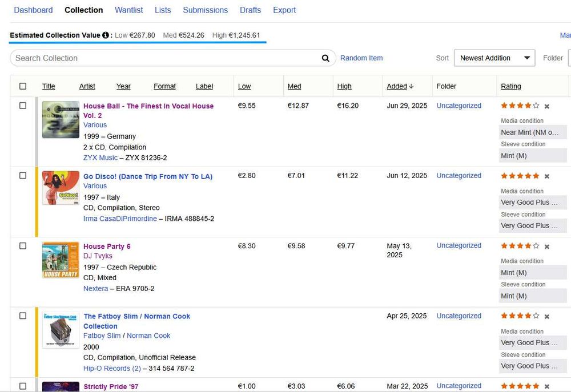Screen dimensions: 571x392
Task: Clear rating for House Ball Vol. 2
Action: (x=547, y=106)
